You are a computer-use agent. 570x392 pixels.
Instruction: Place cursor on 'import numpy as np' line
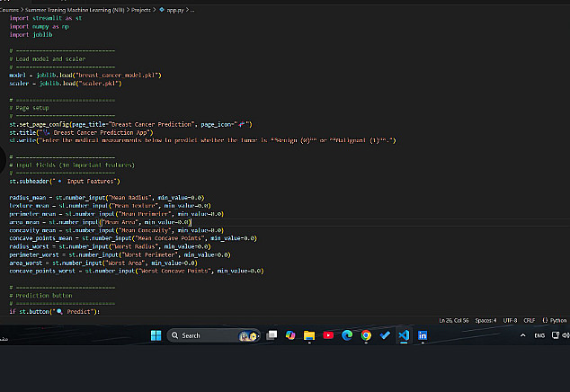(x=39, y=26)
